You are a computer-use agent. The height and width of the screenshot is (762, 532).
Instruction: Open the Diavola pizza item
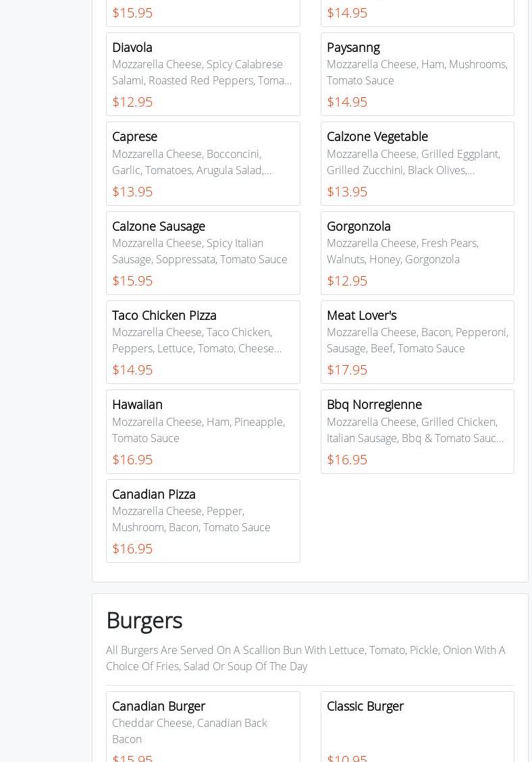203,74
